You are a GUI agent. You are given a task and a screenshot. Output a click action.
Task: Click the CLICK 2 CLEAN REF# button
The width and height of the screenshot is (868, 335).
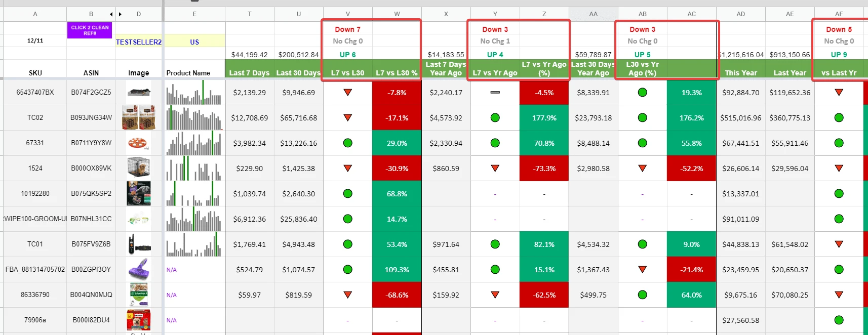pos(90,30)
